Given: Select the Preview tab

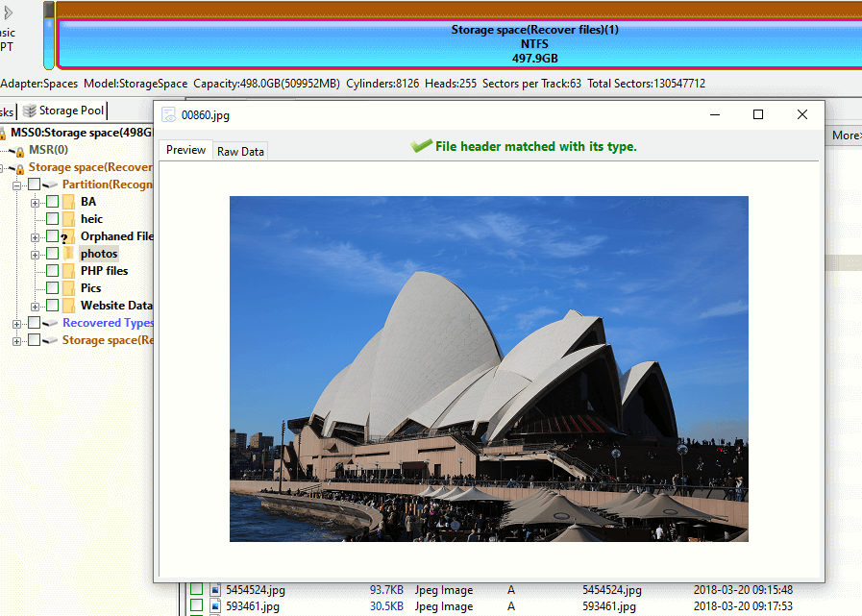Looking at the screenshot, I should [x=185, y=151].
